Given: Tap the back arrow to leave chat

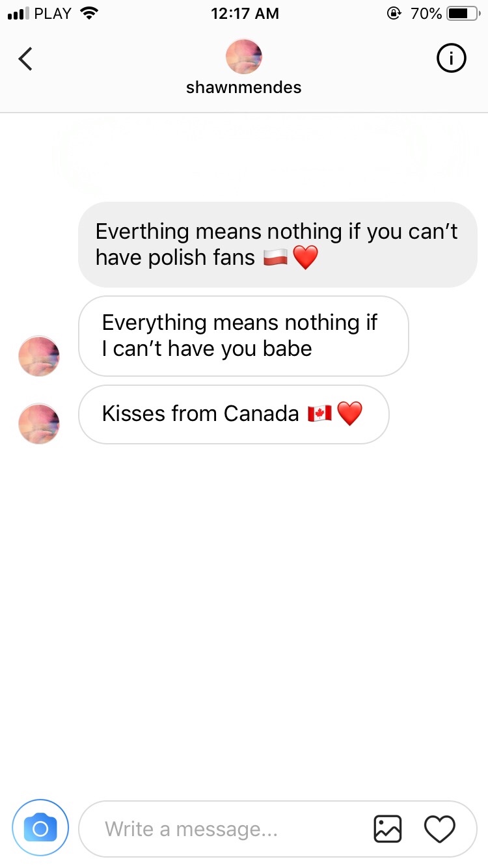Looking at the screenshot, I should tap(25, 59).
